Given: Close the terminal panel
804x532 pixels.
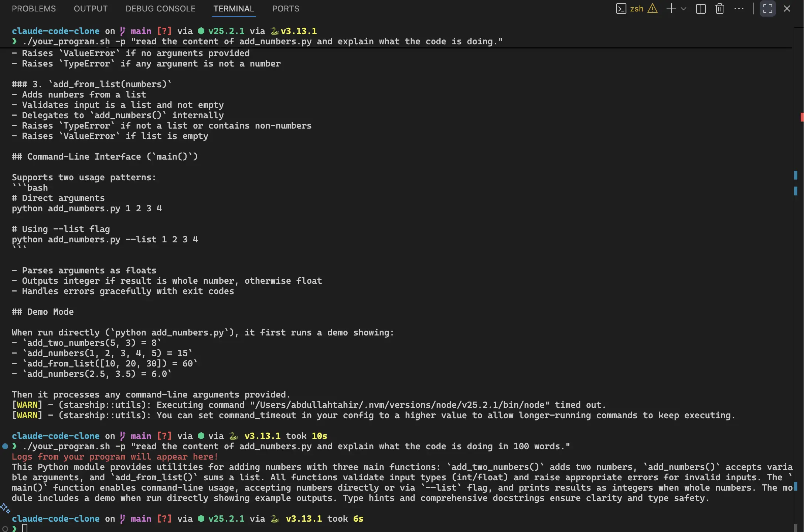Looking at the screenshot, I should tap(787, 8).
